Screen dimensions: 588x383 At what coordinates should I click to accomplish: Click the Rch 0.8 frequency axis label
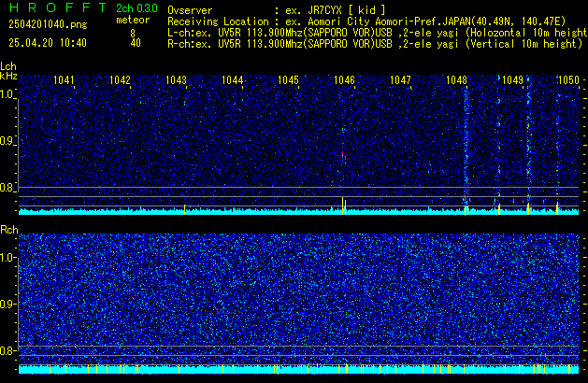pos(7,350)
